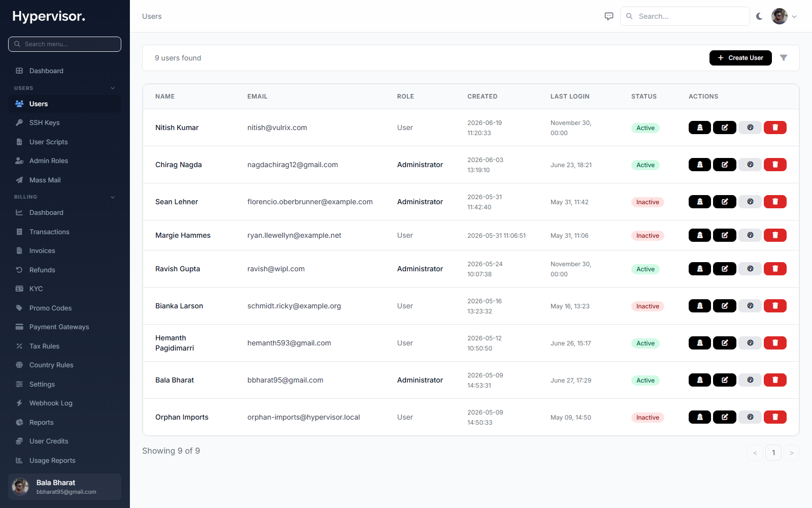Image resolution: width=812 pixels, height=508 pixels.
Task: Open gauge icon for Margie Hammes
Action: point(750,235)
